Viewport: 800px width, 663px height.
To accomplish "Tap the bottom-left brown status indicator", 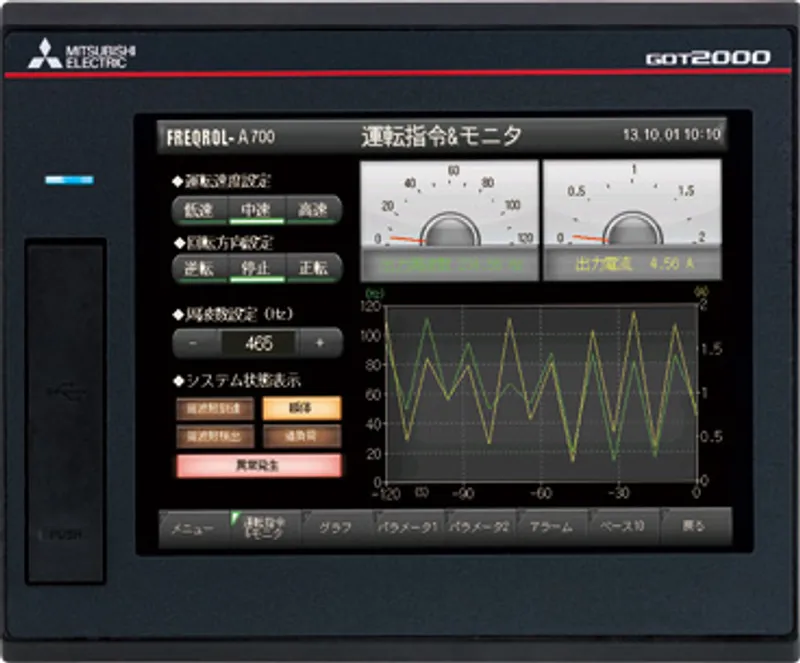I will click(215, 436).
